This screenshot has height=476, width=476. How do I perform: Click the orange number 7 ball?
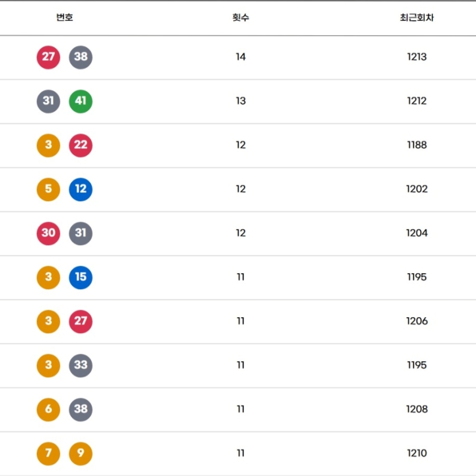[48, 453]
